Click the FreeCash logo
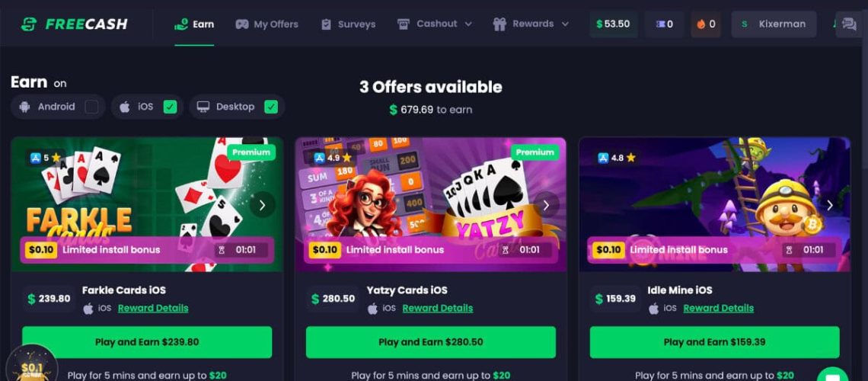The width and height of the screenshot is (868, 381). click(74, 24)
